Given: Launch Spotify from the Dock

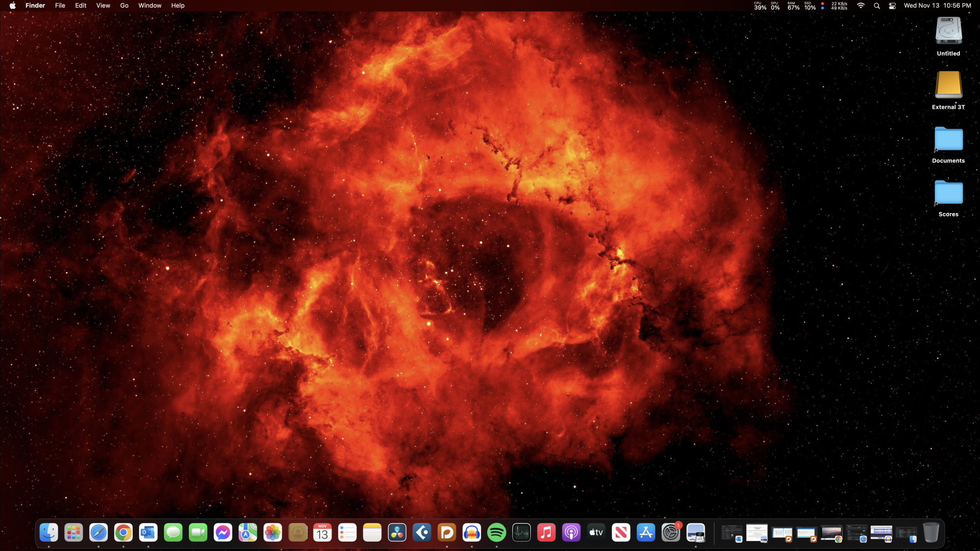Looking at the screenshot, I should click(x=496, y=532).
